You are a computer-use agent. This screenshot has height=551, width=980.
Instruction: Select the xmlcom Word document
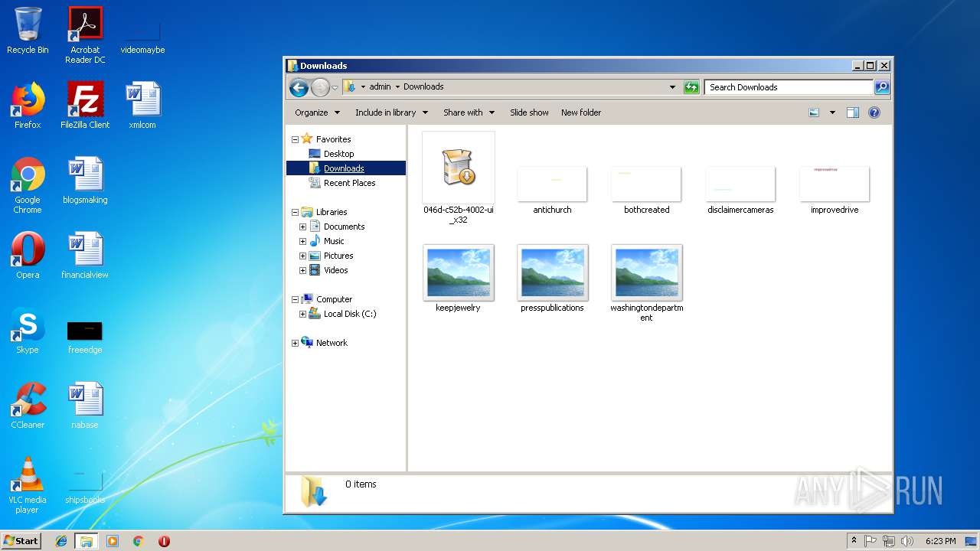(x=142, y=106)
